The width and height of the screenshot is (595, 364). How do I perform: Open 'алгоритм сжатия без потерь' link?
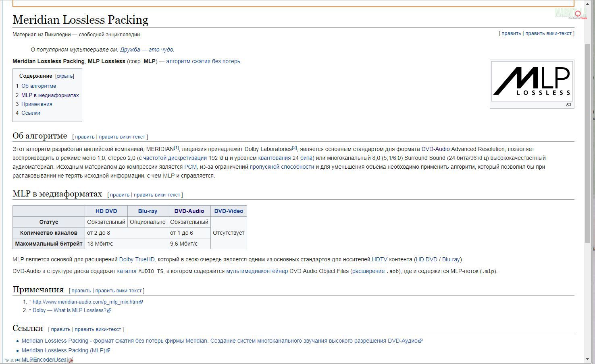coord(203,62)
